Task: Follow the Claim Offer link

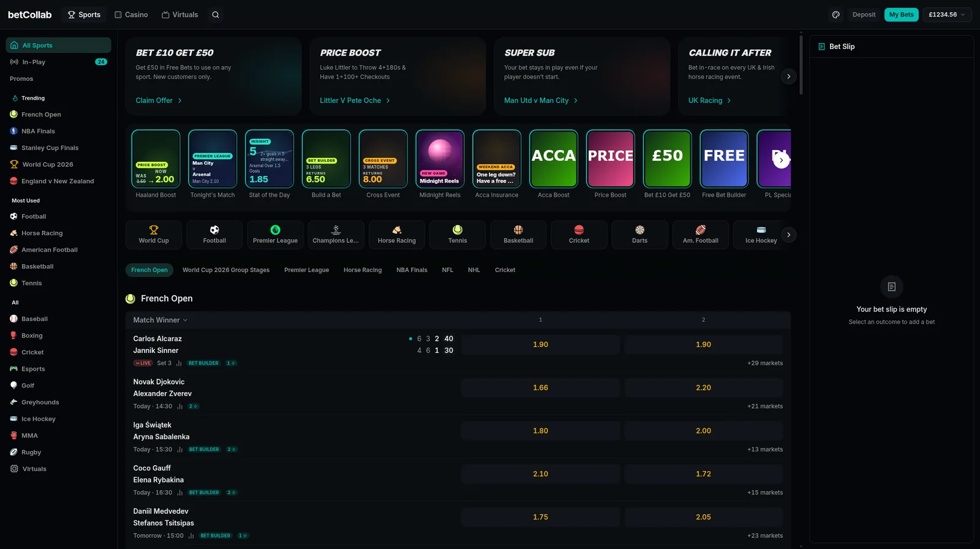Action: (x=159, y=100)
